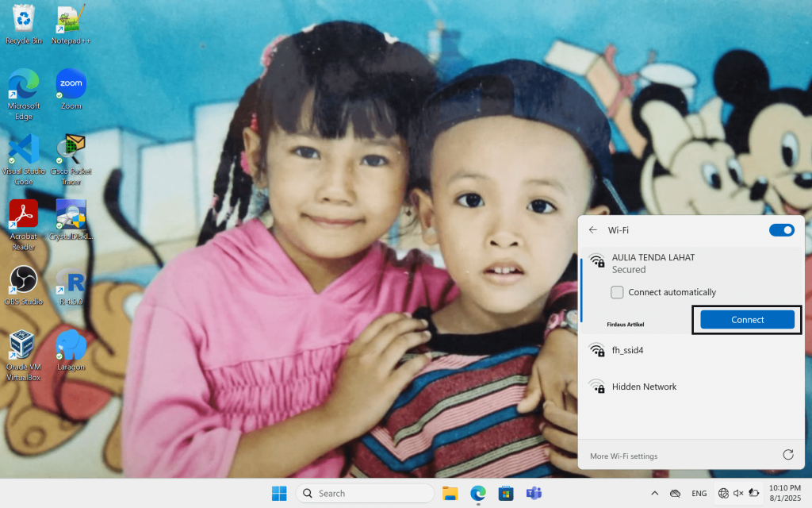The width and height of the screenshot is (812, 508).
Task: Unmute the system volume in the tray
Action: 739,493
